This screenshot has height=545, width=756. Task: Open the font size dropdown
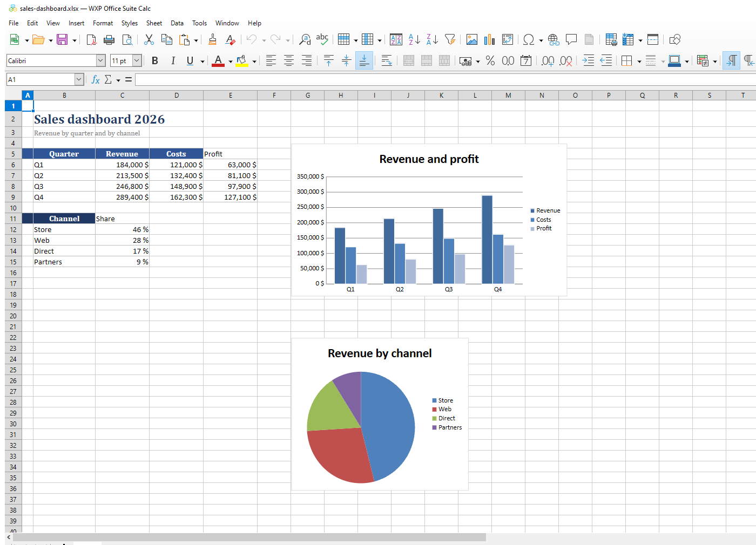pyautogui.click(x=137, y=60)
